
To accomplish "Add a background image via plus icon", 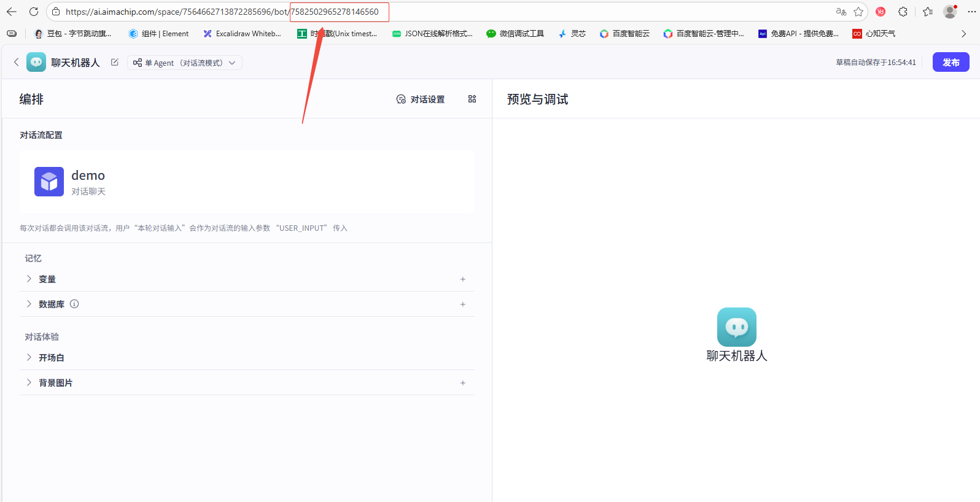I will tap(463, 383).
